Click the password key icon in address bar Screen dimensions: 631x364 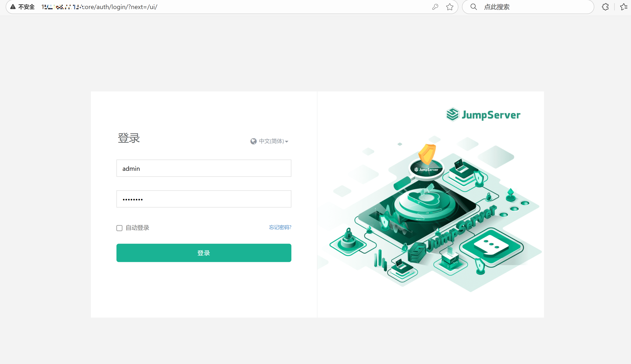[x=435, y=7]
